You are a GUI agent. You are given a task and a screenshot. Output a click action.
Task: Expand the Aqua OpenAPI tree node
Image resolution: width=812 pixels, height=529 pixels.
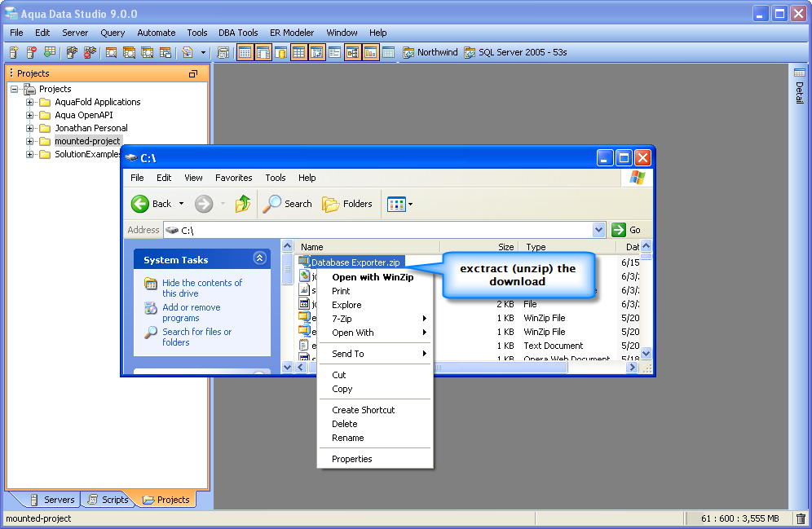tap(29, 115)
